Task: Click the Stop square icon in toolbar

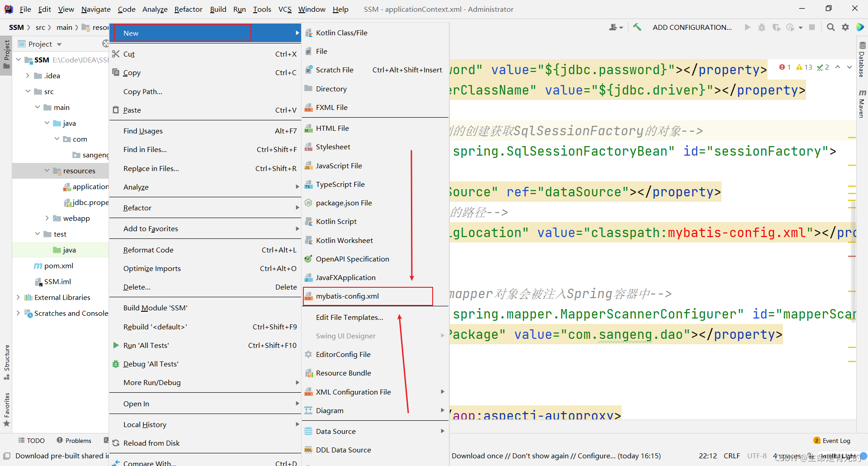Action: click(x=812, y=27)
